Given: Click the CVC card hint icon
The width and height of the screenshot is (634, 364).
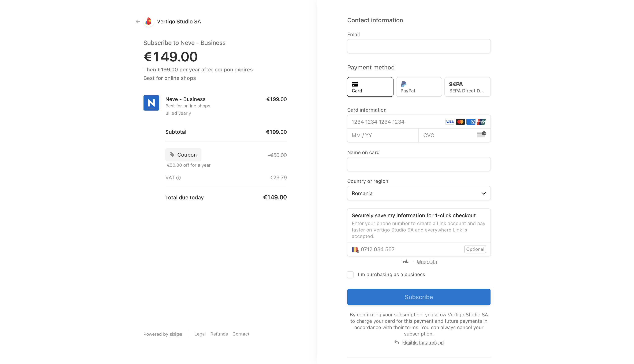Looking at the screenshot, I should tap(481, 135).
